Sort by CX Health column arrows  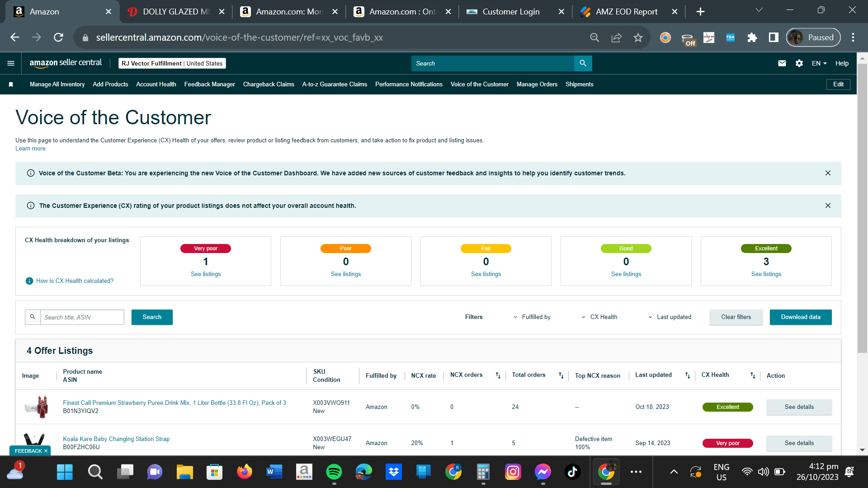753,375
